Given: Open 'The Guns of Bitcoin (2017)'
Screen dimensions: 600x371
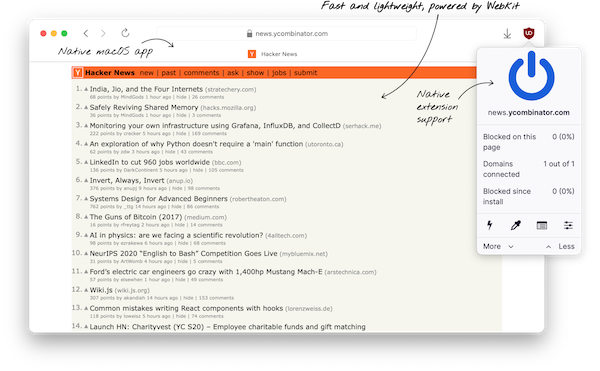Looking at the screenshot, I should tap(136, 217).
